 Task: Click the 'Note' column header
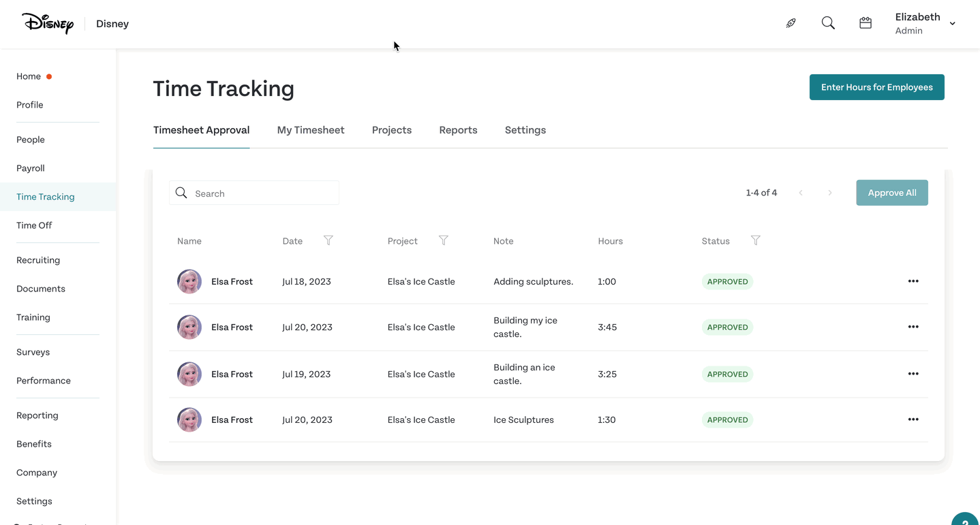coord(504,241)
